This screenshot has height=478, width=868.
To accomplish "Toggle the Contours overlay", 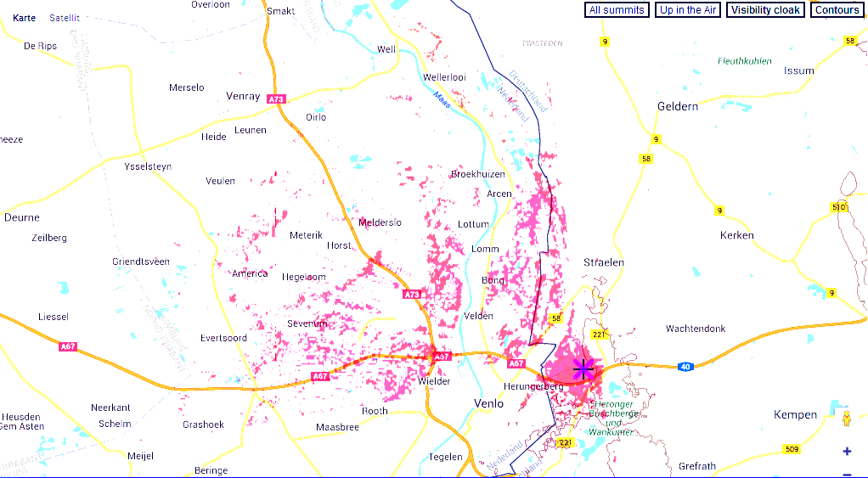I will pyautogui.click(x=837, y=10).
